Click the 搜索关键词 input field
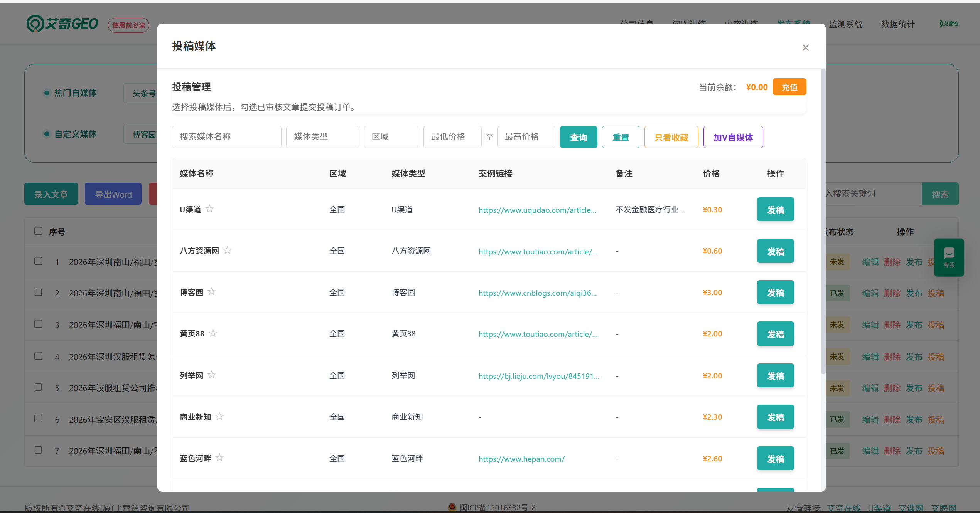980x513 pixels. pyautogui.click(x=874, y=193)
